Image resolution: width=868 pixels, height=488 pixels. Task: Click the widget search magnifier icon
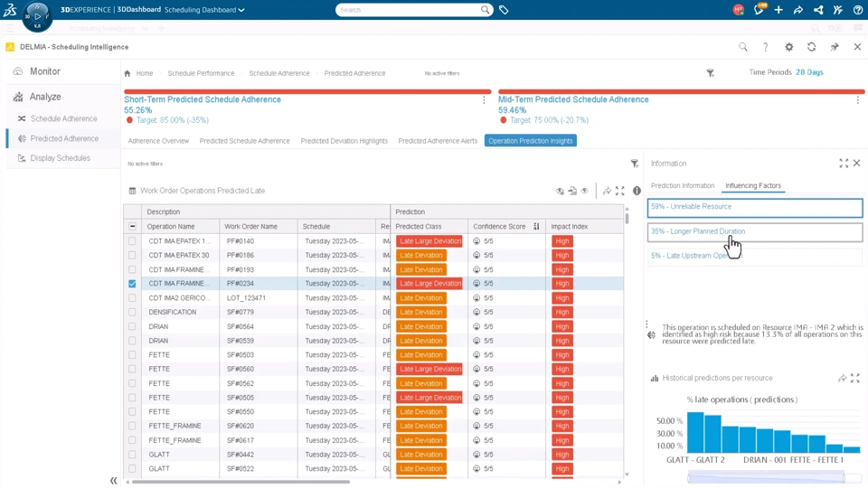pos(743,47)
